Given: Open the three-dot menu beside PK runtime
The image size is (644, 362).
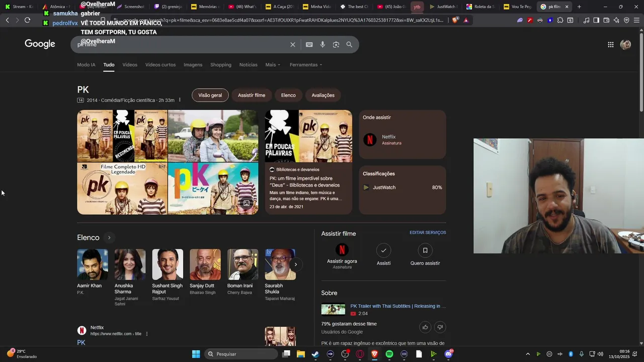Looking at the screenshot, I should pos(180,100).
